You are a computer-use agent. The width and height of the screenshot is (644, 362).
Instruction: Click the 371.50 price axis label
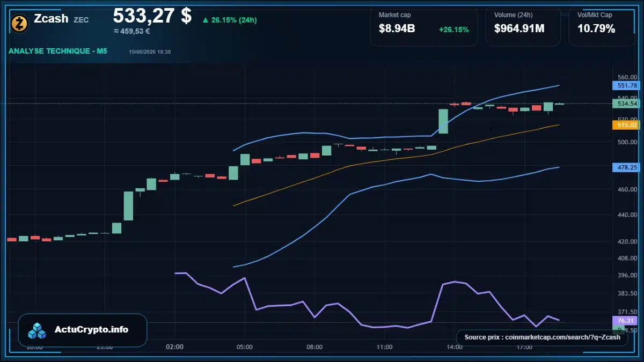[627, 312]
